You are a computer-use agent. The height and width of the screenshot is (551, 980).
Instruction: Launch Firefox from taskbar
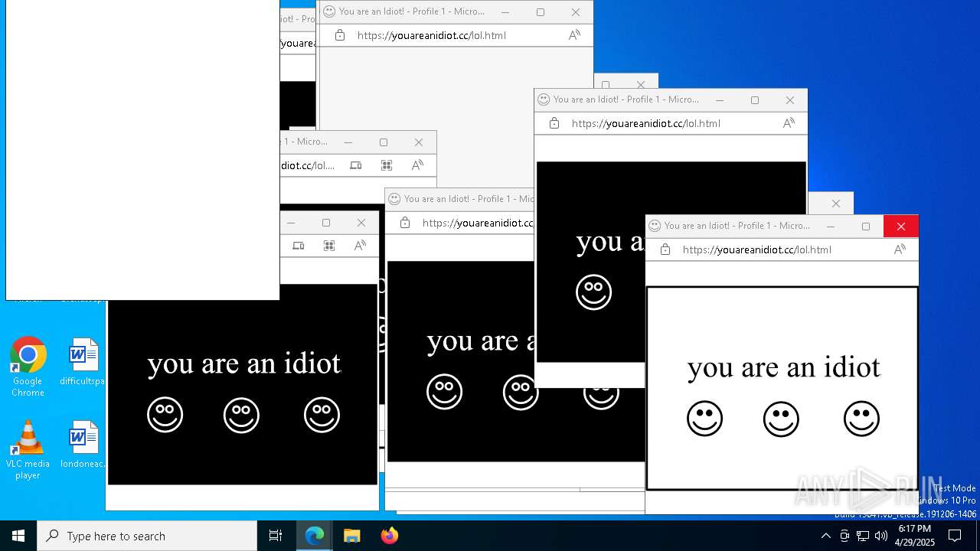point(390,536)
